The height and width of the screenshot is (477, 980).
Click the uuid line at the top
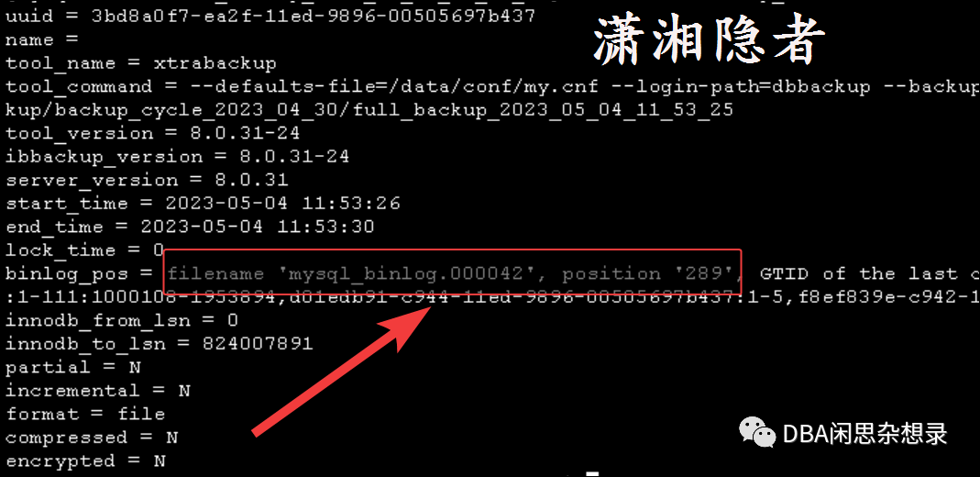pyautogui.click(x=270, y=16)
